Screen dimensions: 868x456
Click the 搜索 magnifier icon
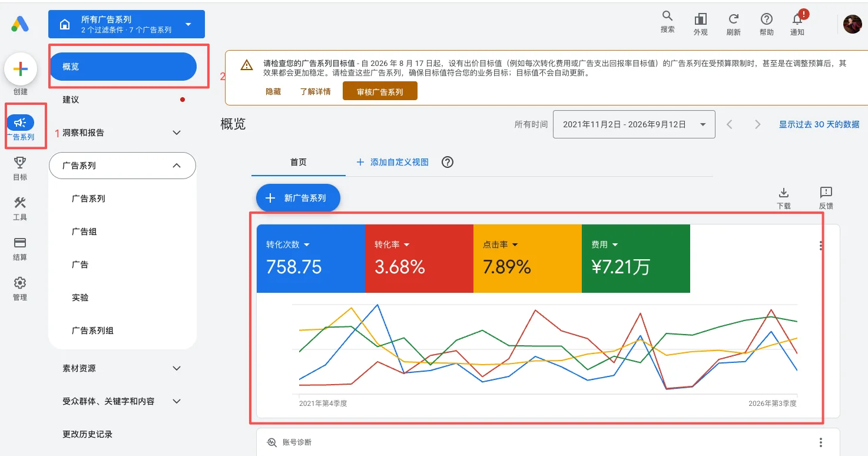[x=667, y=16]
